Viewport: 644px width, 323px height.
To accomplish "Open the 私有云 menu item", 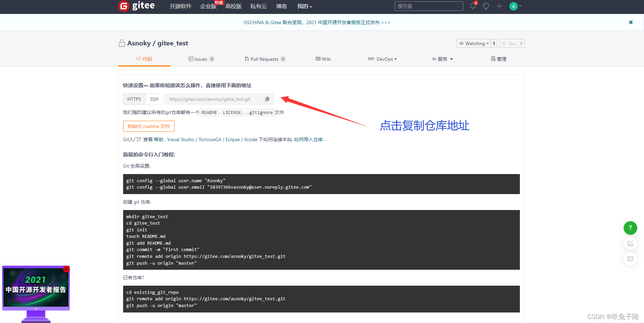I will coord(258,6).
